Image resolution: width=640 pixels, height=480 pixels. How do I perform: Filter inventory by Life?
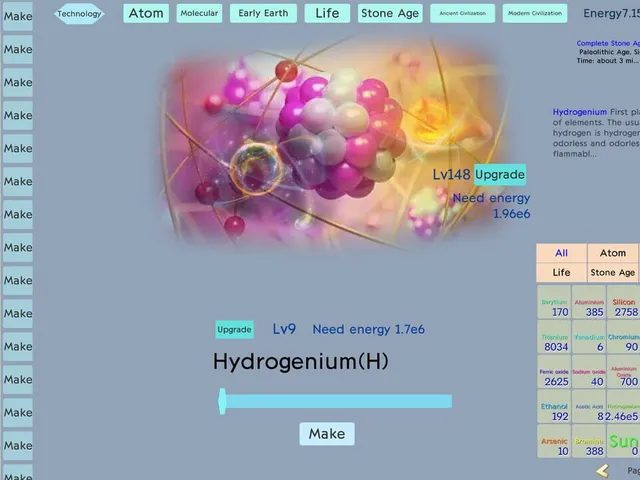point(561,272)
